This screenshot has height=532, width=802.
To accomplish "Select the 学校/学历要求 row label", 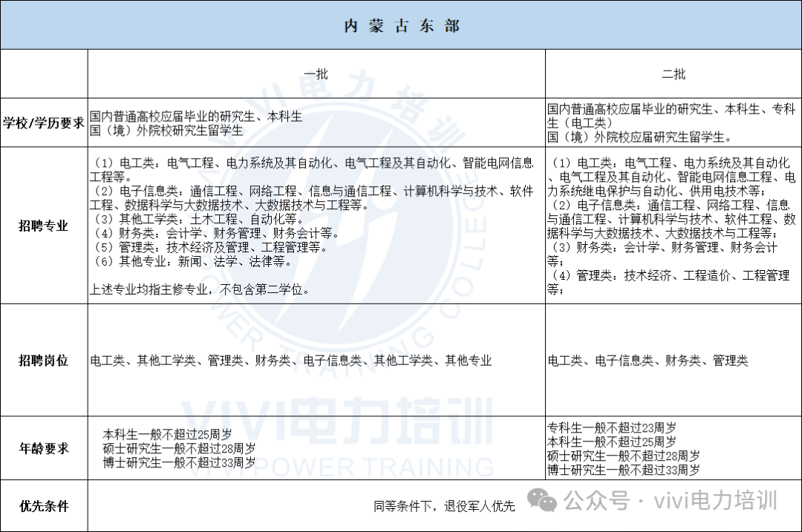I will (44, 122).
